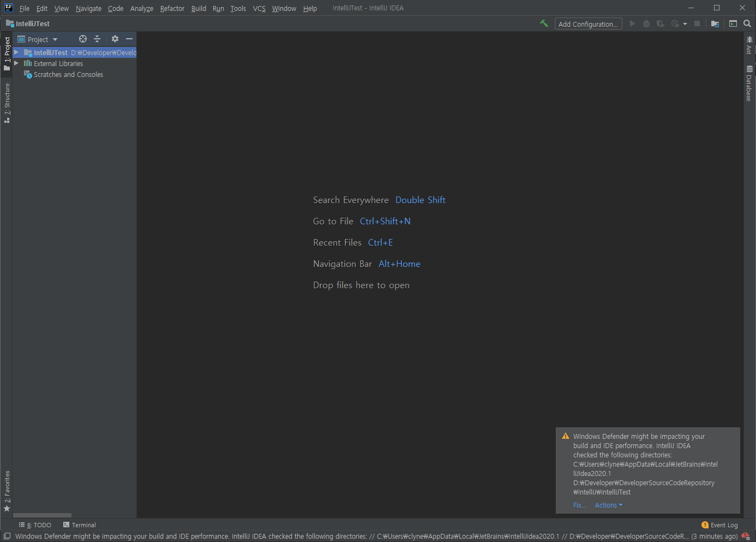Open Project panel gear settings
The width and height of the screenshot is (756, 542).
[115, 39]
